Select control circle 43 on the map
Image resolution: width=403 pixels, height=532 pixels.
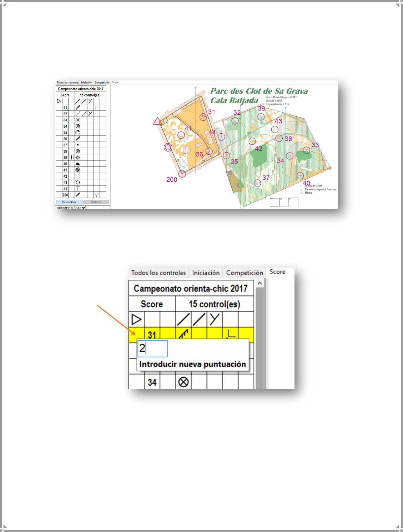click(274, 129)
